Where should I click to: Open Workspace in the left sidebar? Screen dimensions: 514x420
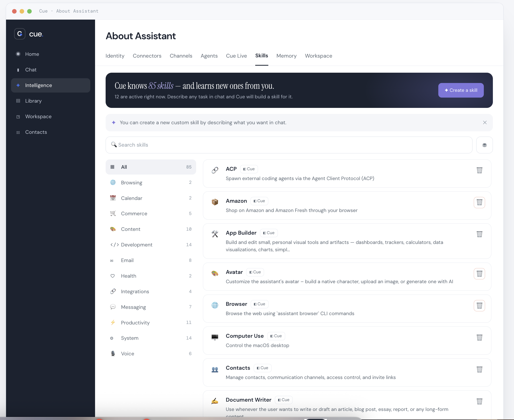click(x=51, y=116)
